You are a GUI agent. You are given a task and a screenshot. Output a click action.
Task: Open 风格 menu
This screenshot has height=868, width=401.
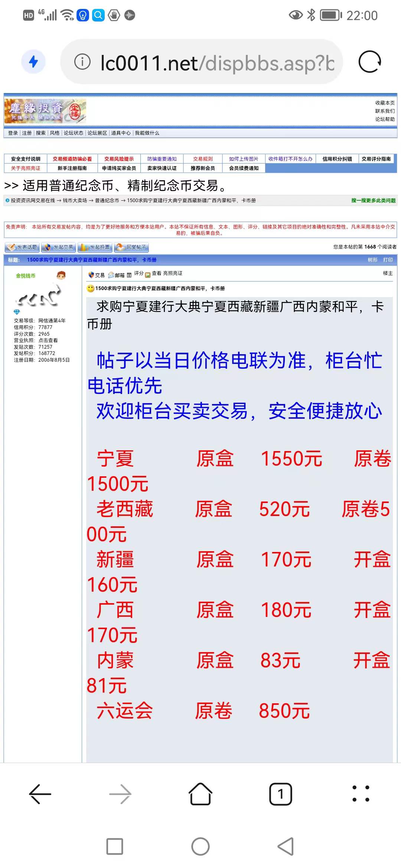(55, 133)
